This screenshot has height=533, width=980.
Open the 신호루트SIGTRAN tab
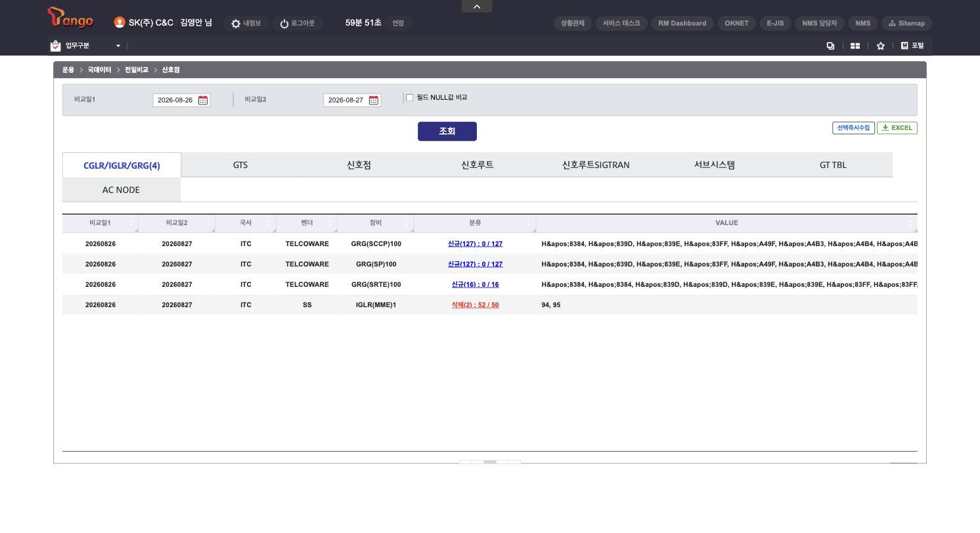click(x=596, y=165)
